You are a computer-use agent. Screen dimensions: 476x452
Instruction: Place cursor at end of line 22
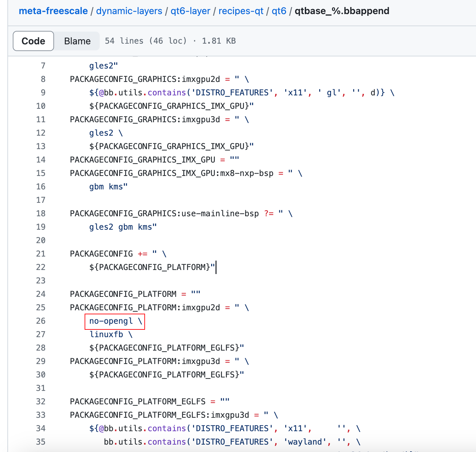216,267
